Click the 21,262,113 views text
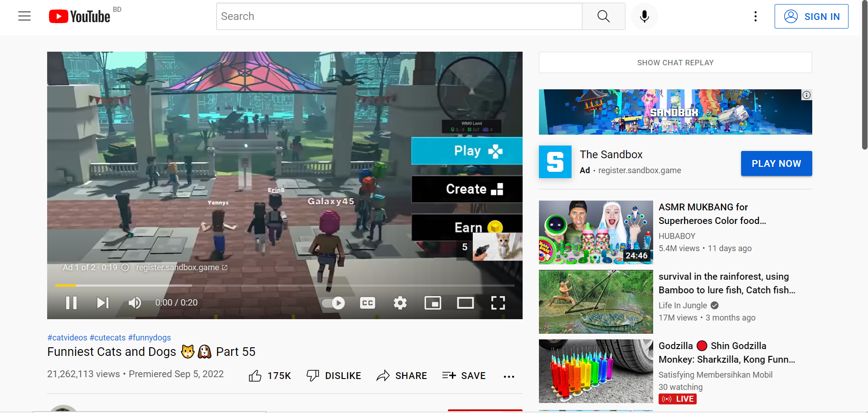 tap(83, 374)
